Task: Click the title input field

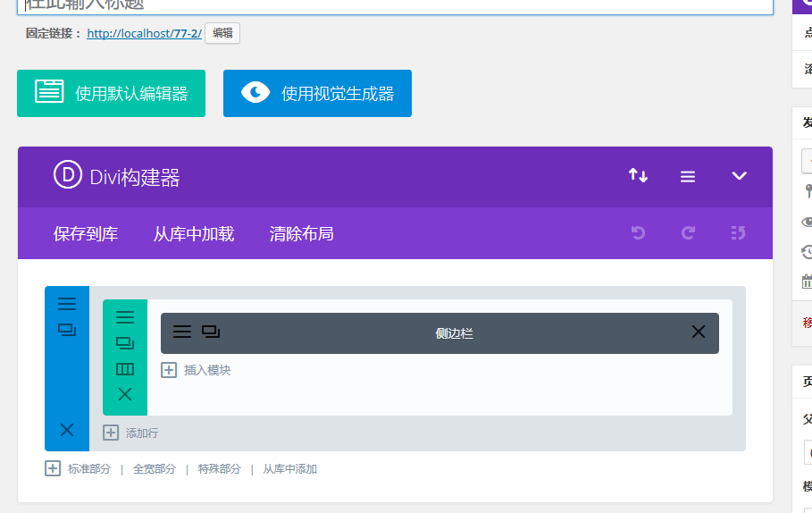Action: 395,5
